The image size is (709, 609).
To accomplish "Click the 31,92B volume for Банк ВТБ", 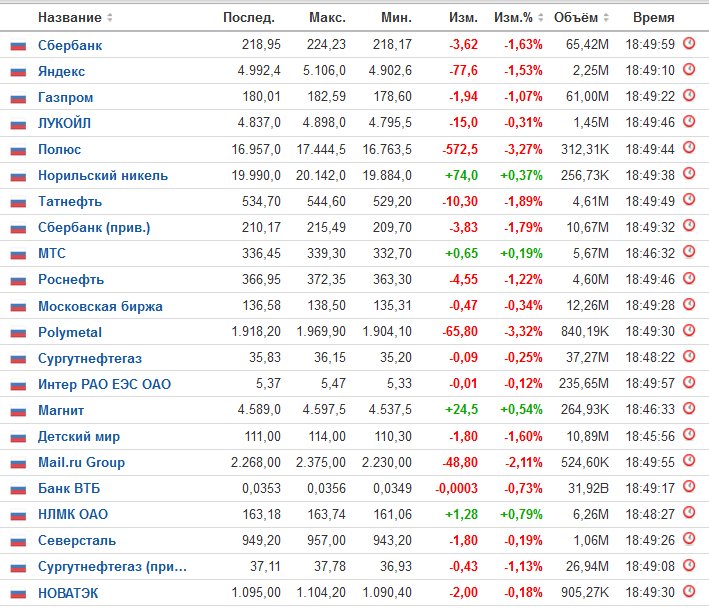I will [588, 488].
